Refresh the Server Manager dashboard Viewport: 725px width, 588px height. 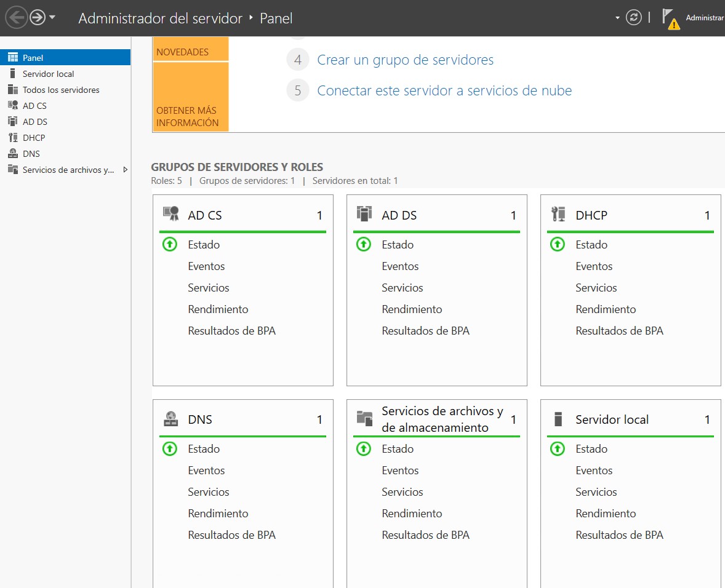(633, 18)
